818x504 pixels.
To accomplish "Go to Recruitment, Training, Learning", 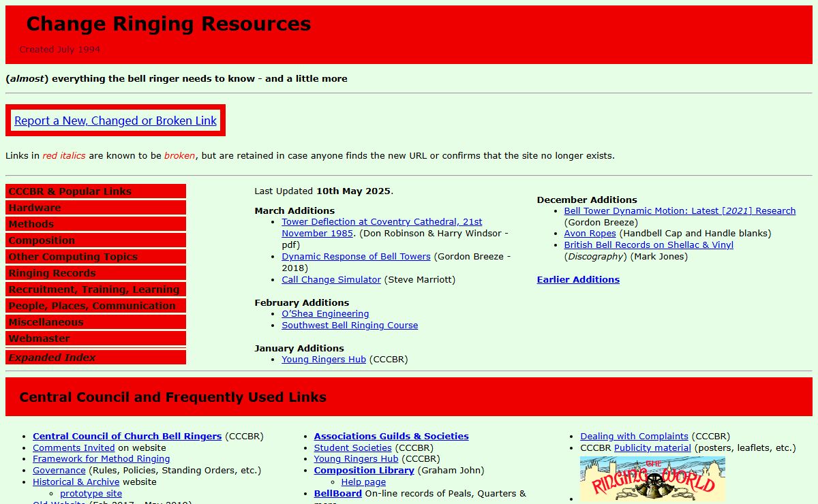I will 95,289.
